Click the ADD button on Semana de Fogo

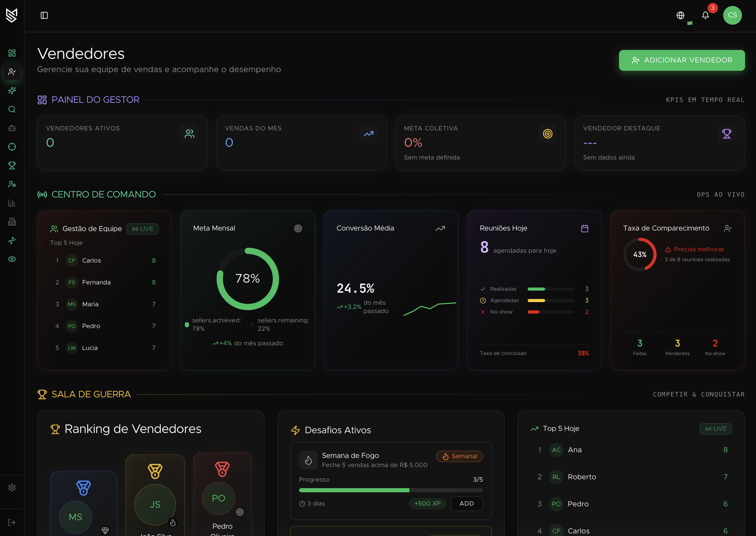coord(466,503)
